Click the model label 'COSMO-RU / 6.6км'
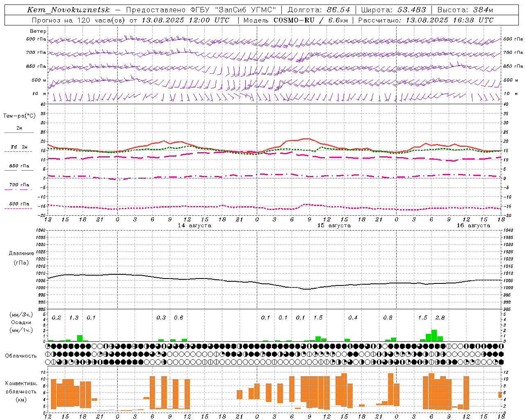 pyautogui.click(x=311, y=20)
